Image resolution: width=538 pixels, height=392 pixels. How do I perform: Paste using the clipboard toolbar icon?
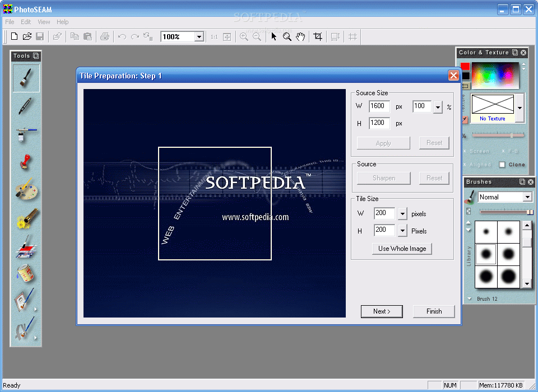tap(88, 36)
